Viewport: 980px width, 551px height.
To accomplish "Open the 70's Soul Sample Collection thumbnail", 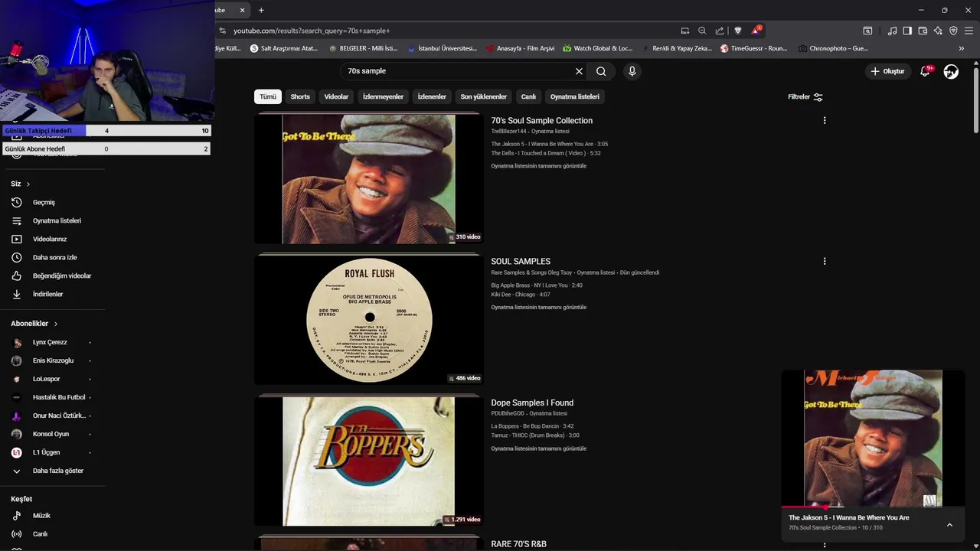I will 368,179.
